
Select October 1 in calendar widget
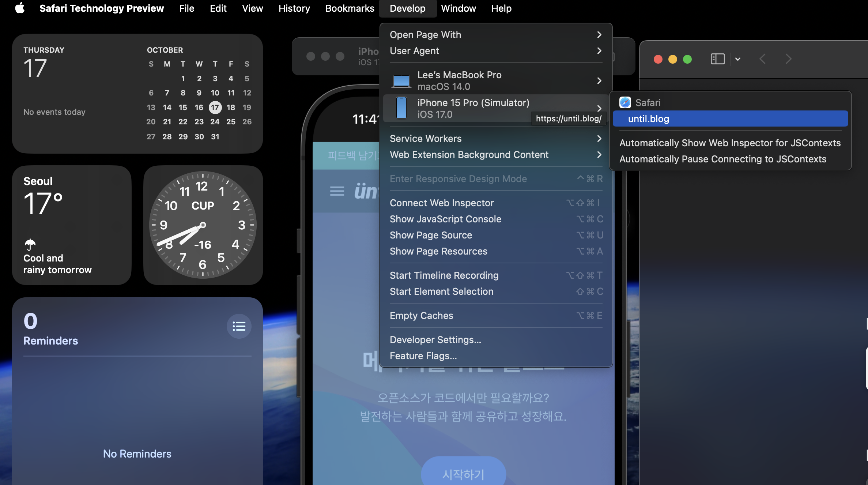pyautogui.click(x=183, y=79)
